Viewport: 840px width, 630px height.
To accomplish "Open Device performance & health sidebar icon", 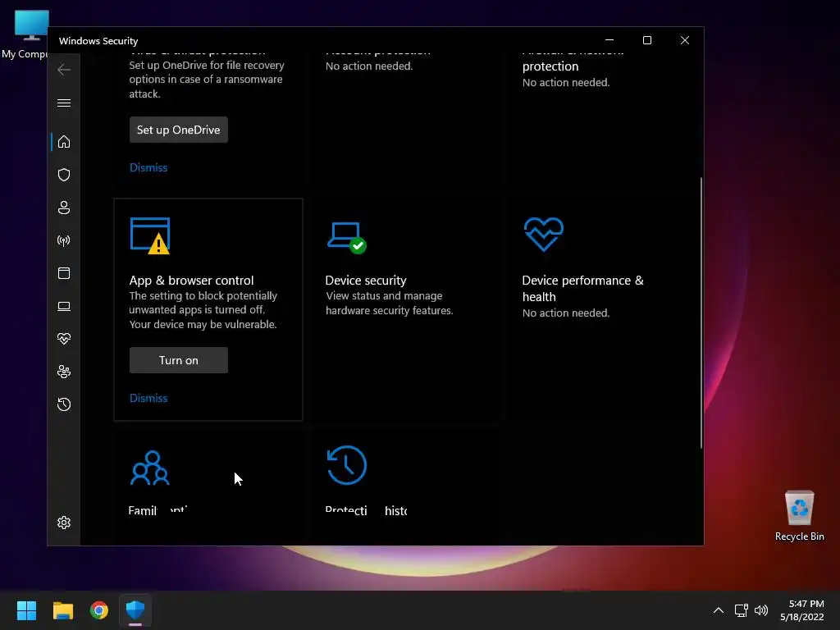I will [x=64, y=339].
